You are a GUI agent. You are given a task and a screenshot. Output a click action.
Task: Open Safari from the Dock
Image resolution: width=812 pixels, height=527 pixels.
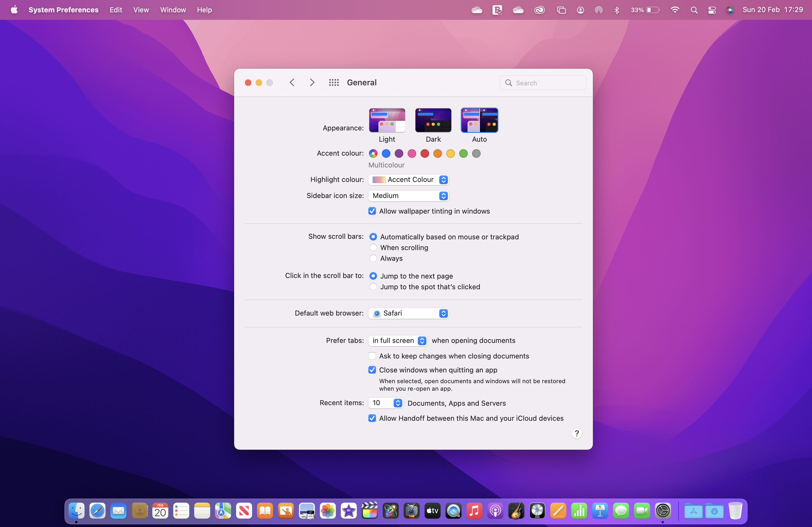point(97,511)
